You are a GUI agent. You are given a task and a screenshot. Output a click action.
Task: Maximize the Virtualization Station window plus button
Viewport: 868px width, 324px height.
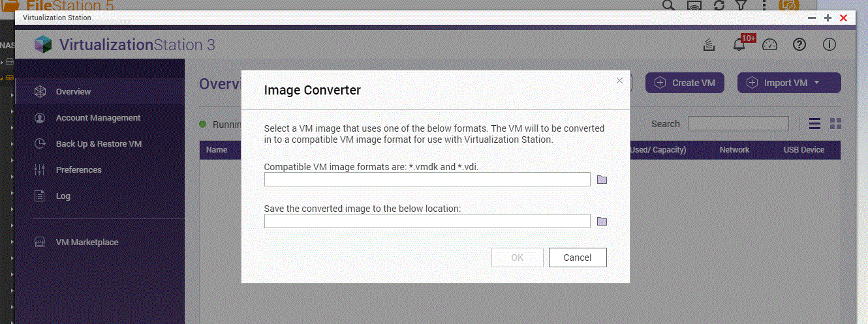coord(828,18)
